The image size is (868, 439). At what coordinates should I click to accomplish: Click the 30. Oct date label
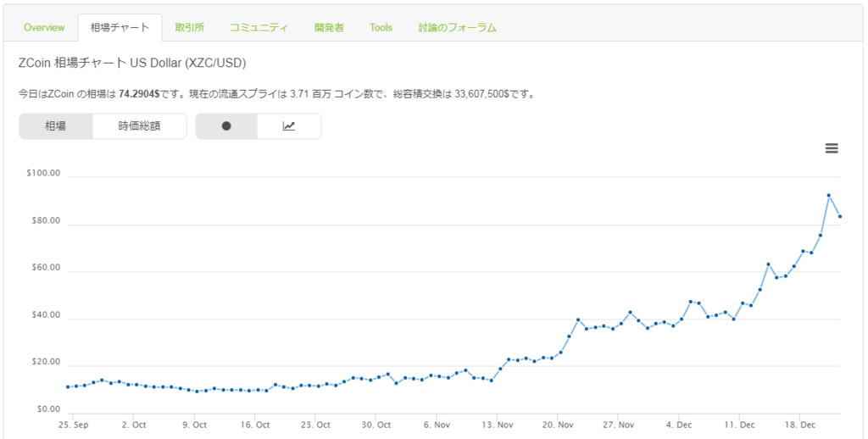(376, 425)
